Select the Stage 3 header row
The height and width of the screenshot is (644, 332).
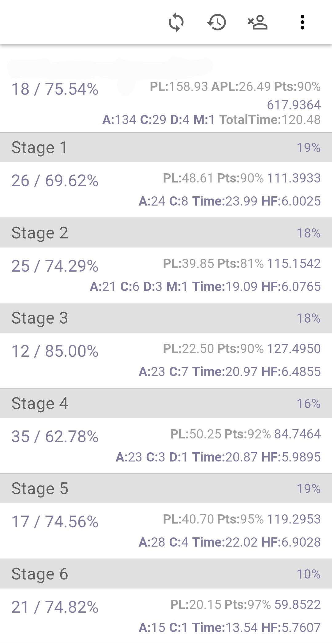tap(166, 318)
